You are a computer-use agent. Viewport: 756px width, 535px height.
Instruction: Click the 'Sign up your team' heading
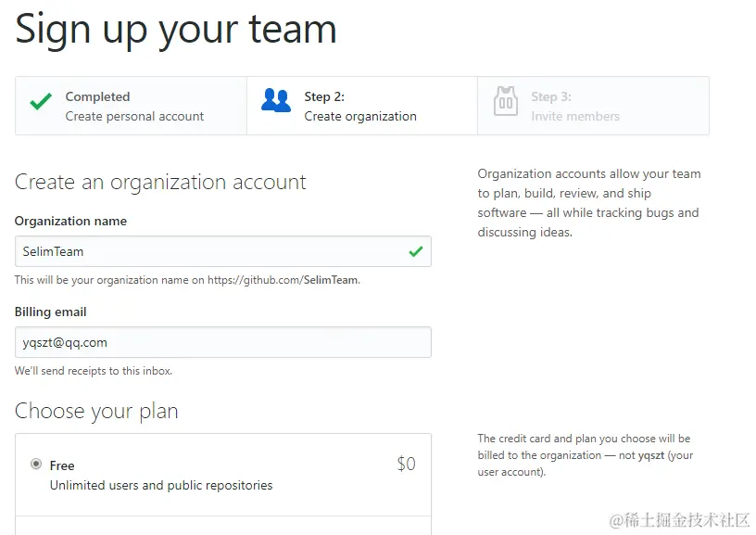point(175,31)
